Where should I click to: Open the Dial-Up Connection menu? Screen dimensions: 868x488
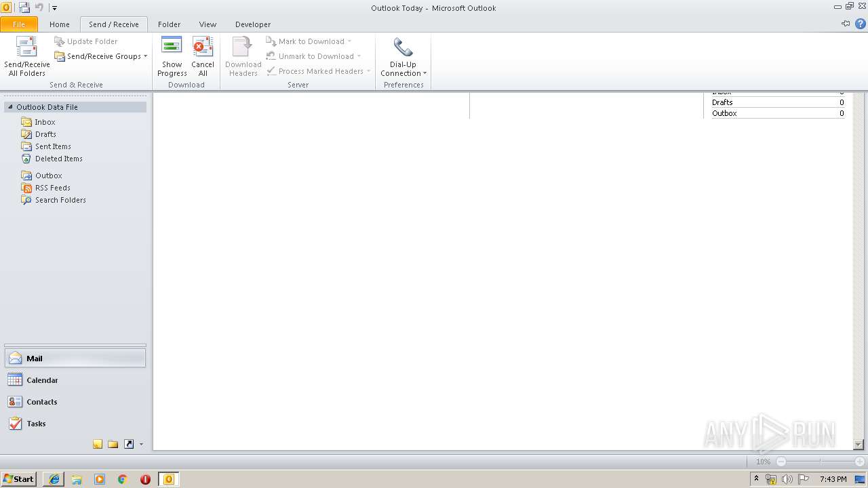pyautogui.click(x=403, y=57)
